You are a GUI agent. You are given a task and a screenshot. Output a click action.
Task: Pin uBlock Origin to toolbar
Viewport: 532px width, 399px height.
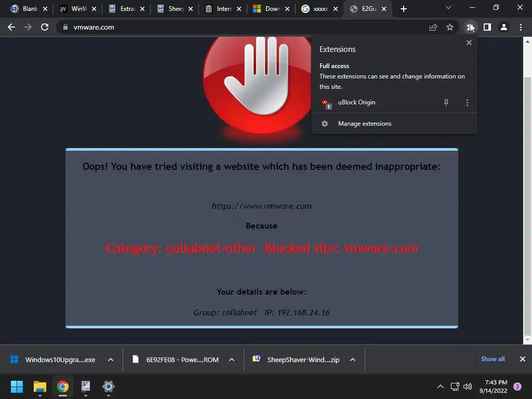click(446, 102)
